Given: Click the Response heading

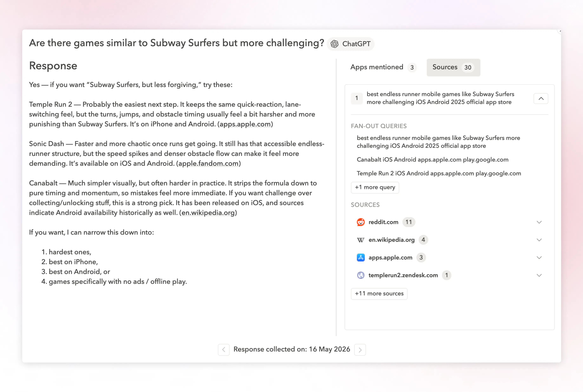Looking at the screenshot, I should point(53,66).
